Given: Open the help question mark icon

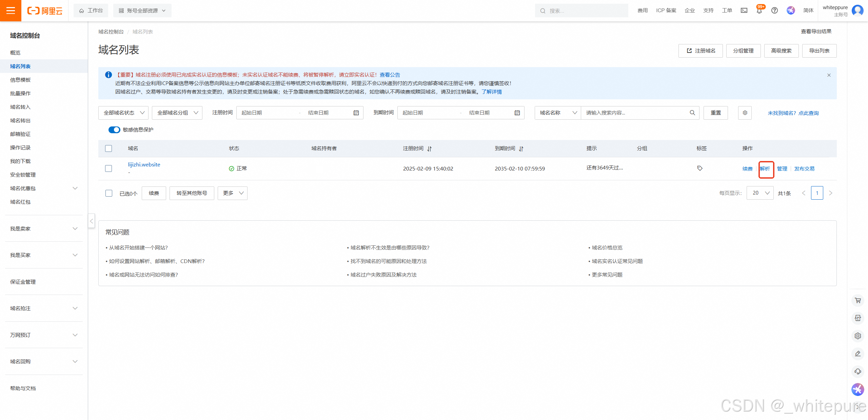Looking at the screenshot, I should tap(774, 11).
